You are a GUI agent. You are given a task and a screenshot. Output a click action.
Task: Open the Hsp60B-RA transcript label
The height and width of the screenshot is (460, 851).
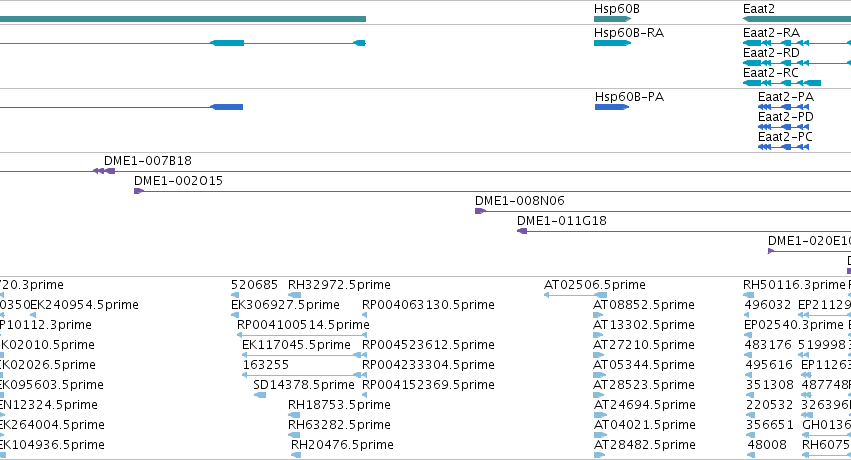[629, 33]
